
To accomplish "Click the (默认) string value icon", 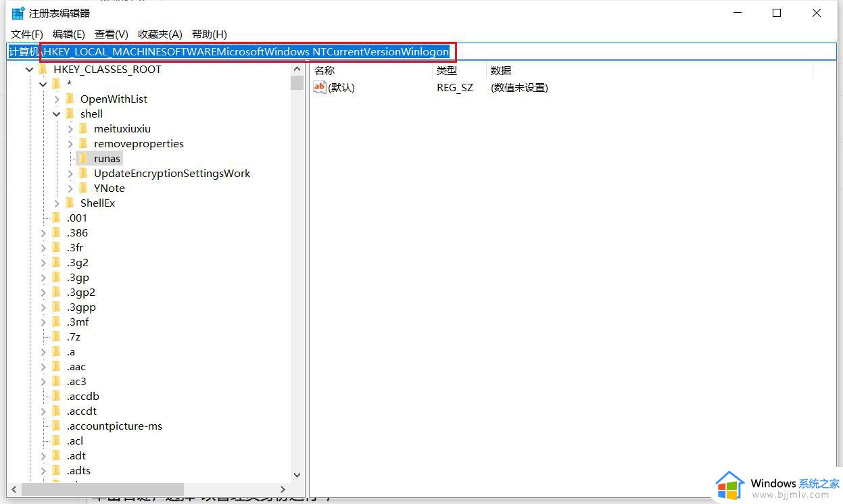I will tap(320, 87).
